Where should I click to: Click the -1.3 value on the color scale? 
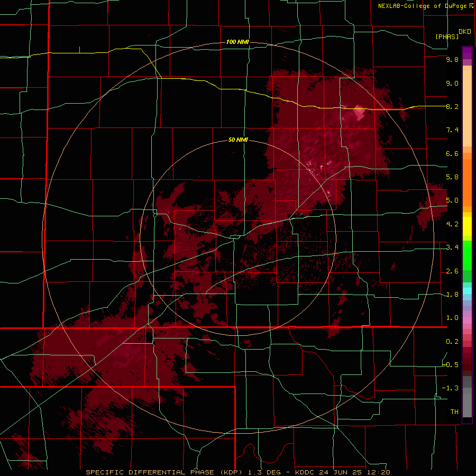[x=451, y=388]
